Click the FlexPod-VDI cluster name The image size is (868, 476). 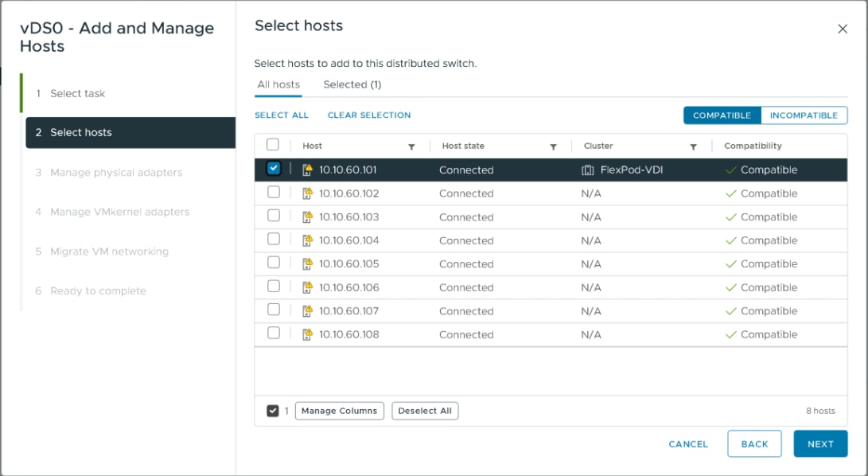click(632, 170)
